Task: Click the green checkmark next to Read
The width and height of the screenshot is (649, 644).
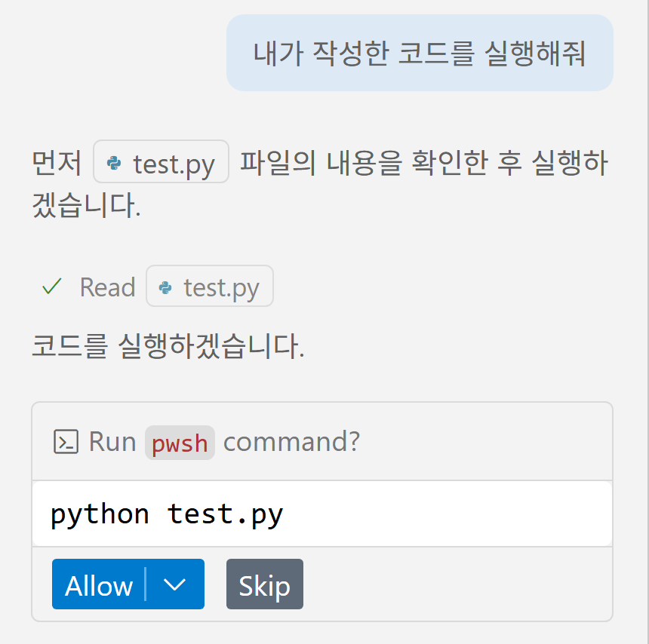Action: pyautogui.click(x=52, y=287)
